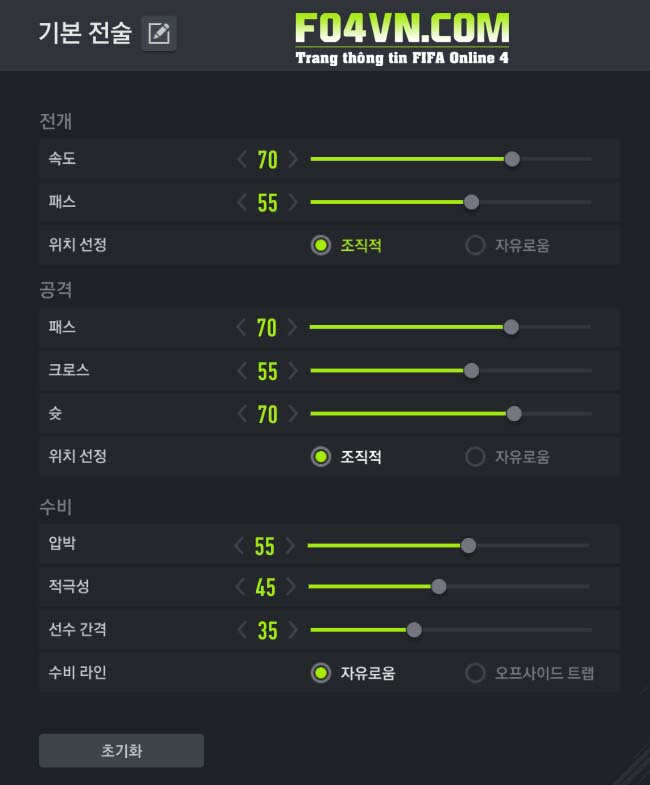Image resolution: width=650 pixels, height=785 pixels.
Task: Increase 공격 크로스 value with right arrow
Action: coord(293,370)
